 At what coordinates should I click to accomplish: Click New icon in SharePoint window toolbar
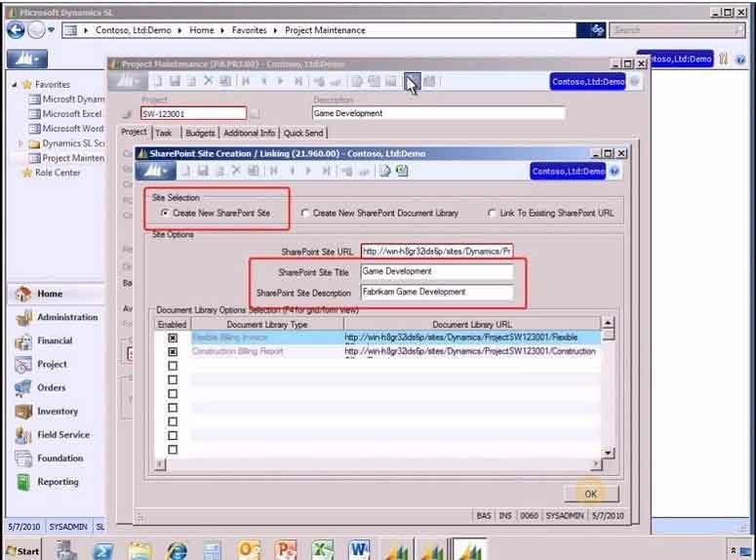[x=185, y=171]
